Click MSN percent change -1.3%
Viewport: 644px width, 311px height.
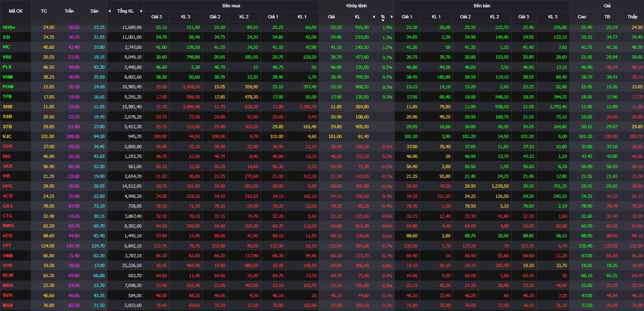[387, 306]
